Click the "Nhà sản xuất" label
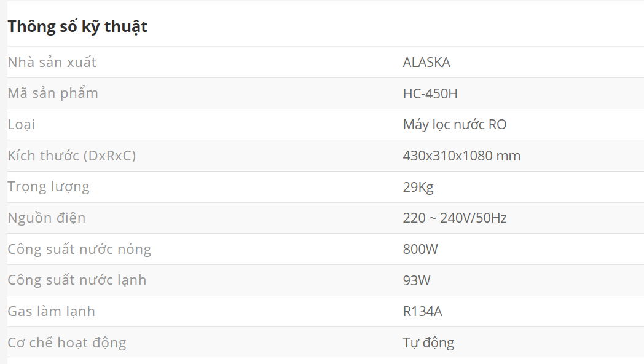This screenshot has width=644, height=364. click(52, 62)
